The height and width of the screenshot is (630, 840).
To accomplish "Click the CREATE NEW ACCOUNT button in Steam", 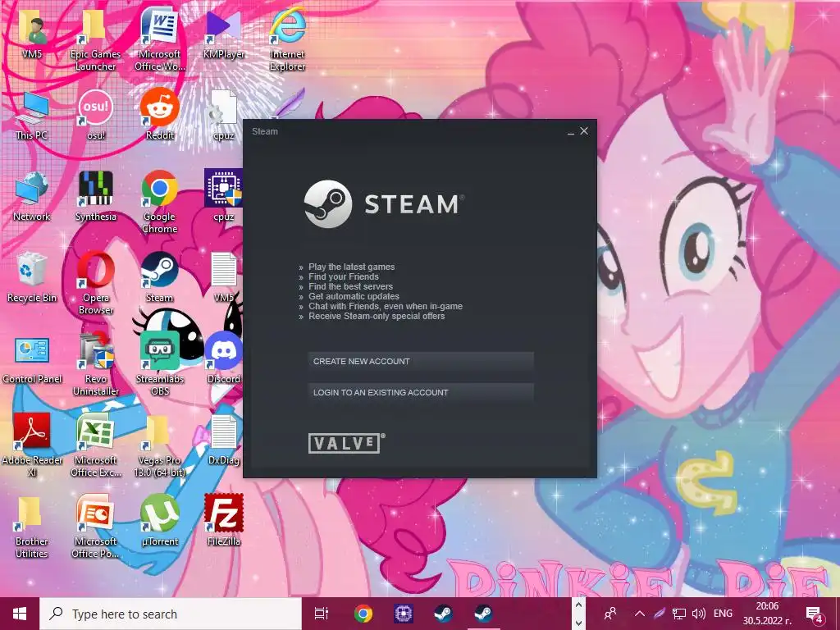I will (x=421, y=362).
